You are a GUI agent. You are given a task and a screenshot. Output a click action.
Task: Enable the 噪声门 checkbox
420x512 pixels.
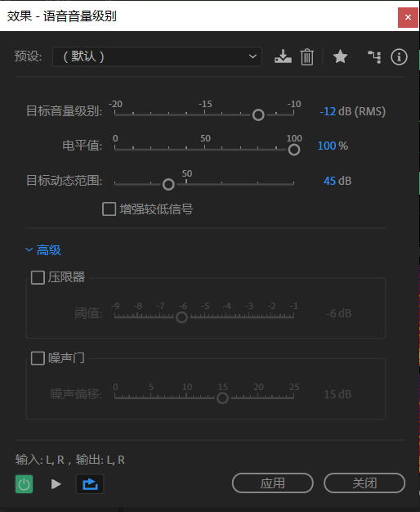tap(38, 358)
